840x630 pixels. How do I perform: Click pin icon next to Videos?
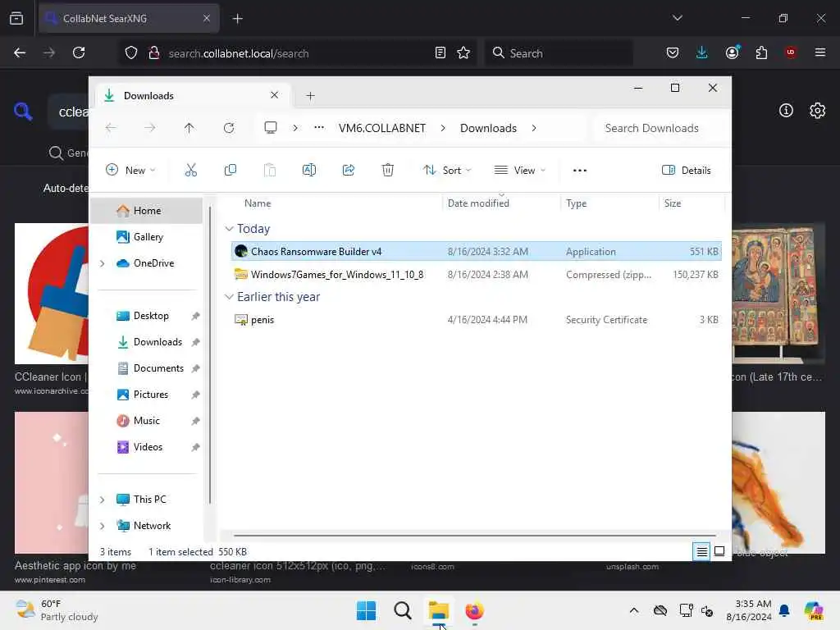[195, 447]
